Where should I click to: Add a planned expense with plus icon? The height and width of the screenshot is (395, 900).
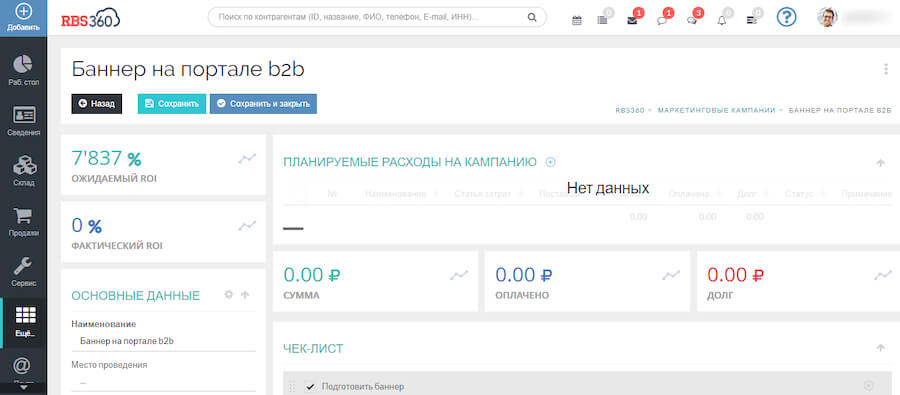pyautogui.click(x=550, y=162)
